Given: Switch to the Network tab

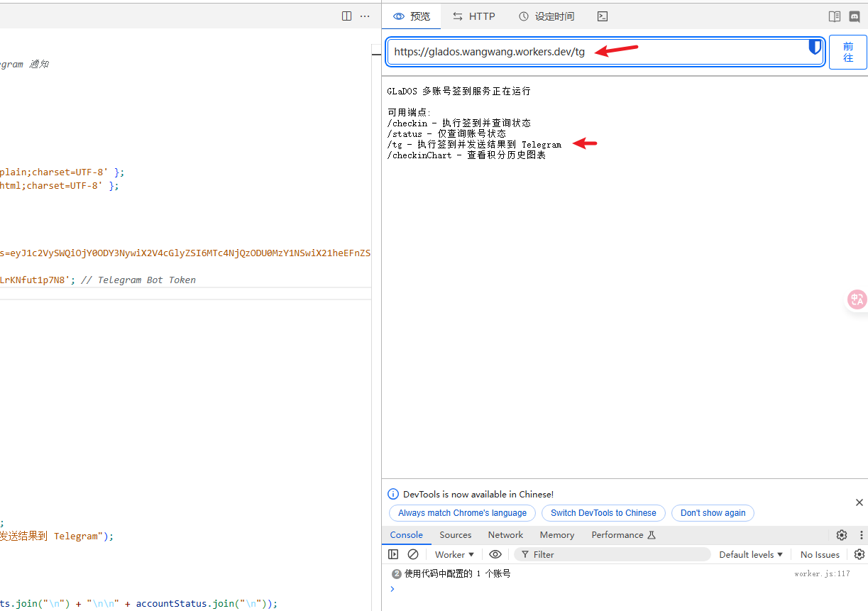Looking at the screenshot, I should [505, 535].
